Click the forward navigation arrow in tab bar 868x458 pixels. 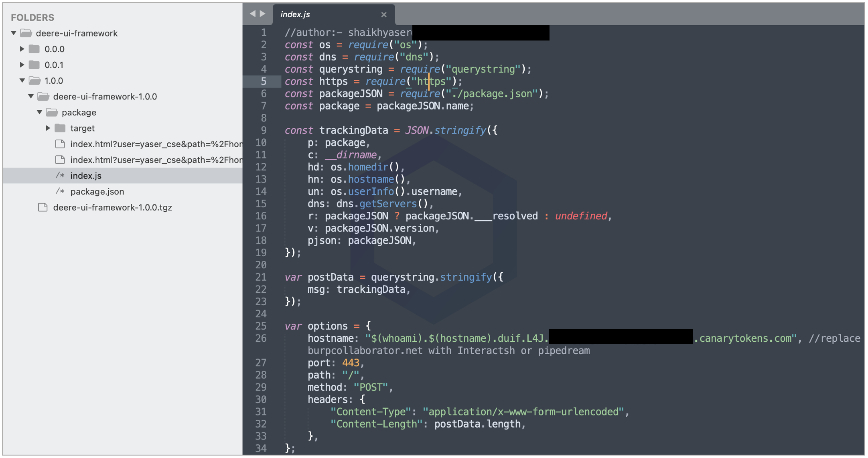pyautogui.click(x=263, y=14)
